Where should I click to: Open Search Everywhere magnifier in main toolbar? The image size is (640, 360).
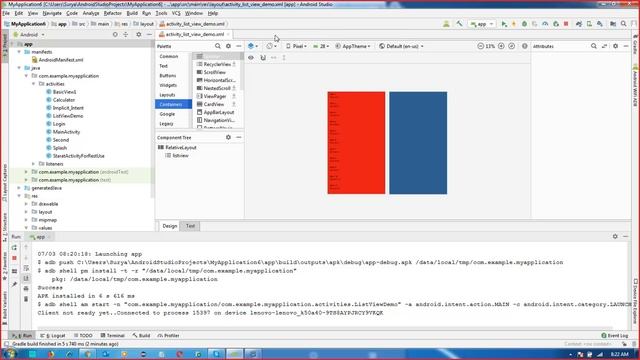pyautogui.click(x=624, y=24)
